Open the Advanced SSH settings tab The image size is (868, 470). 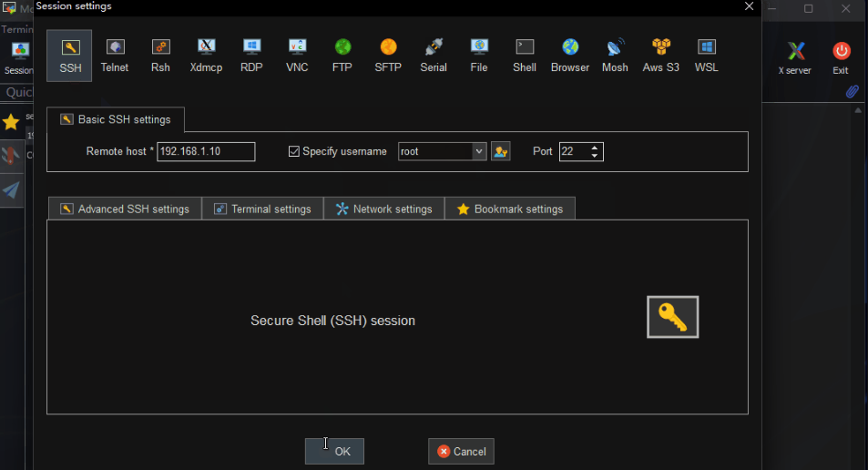point(125,209)
